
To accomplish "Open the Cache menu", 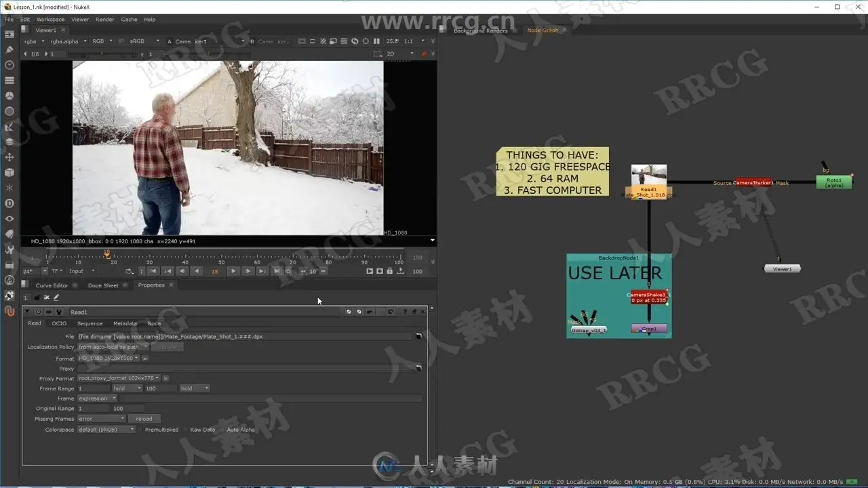I will pos(129,19).
